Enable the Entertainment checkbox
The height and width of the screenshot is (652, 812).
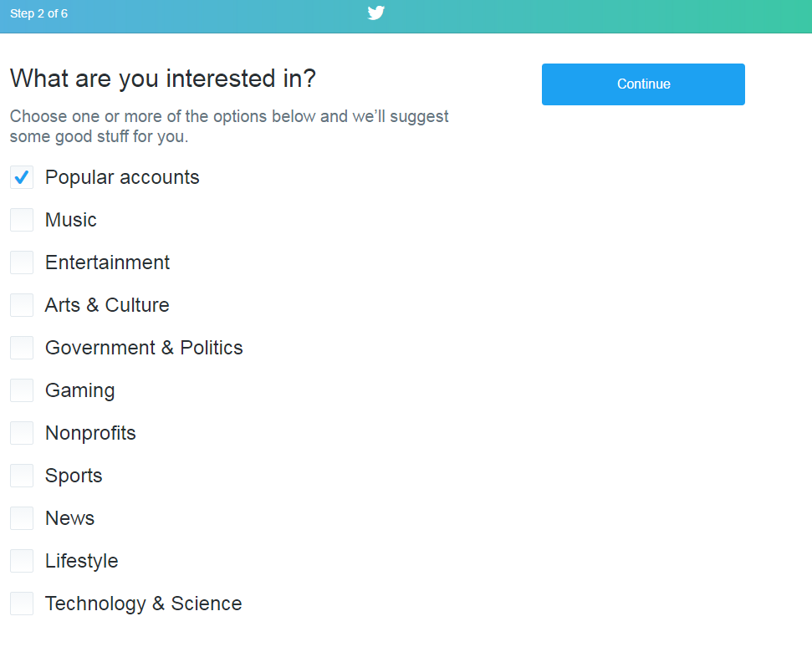pos(22,262)
